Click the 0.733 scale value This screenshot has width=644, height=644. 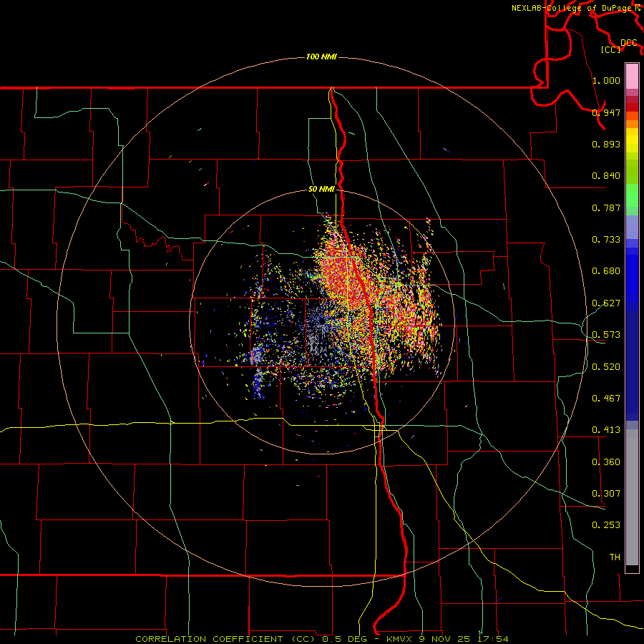point(606,239)
